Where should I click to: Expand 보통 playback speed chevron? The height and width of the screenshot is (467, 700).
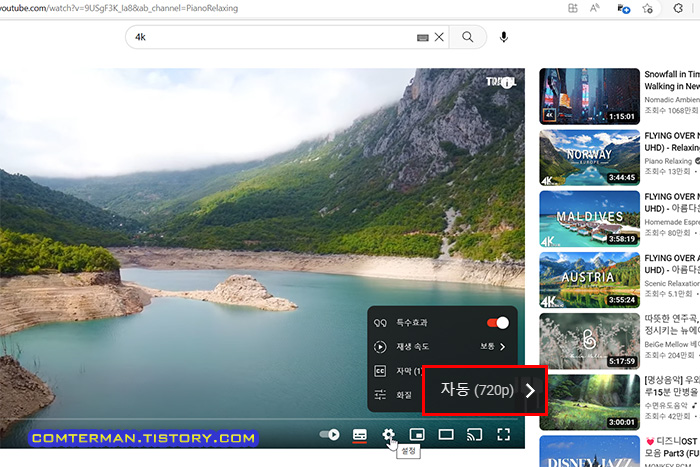503,346
